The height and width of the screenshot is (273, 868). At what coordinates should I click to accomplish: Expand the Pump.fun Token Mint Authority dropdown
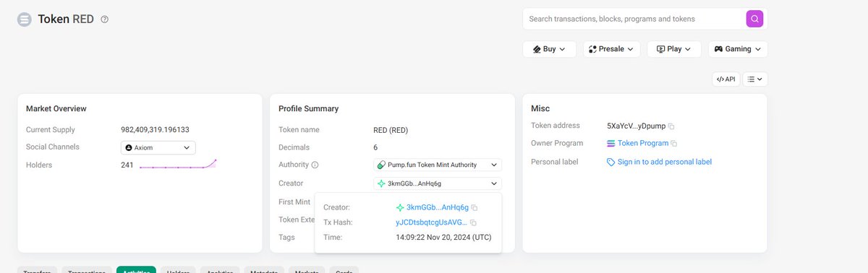click(438, 165)
